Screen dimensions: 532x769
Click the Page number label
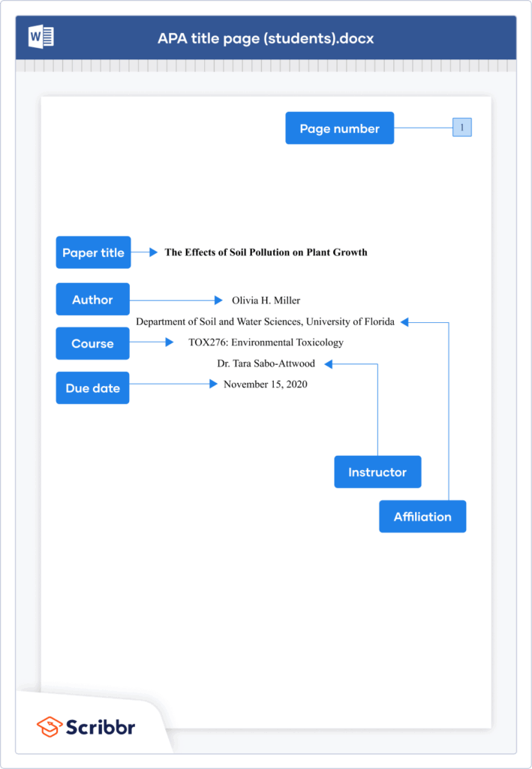(339, 128)
